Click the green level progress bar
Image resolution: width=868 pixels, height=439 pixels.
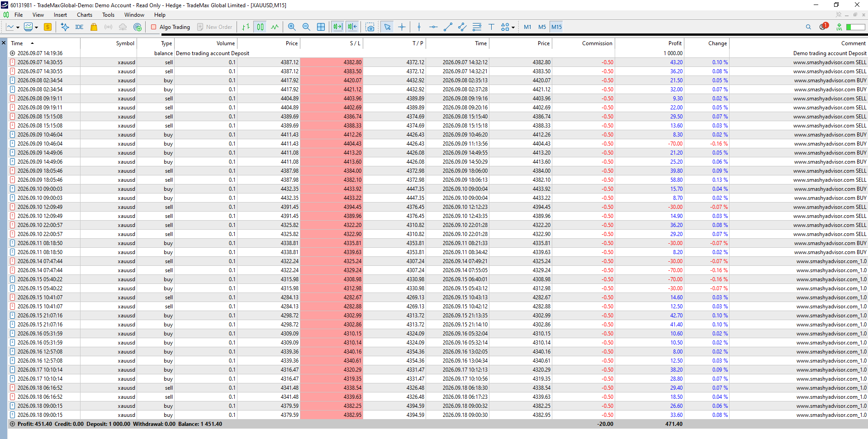pyautogui.click(x=855, y=27)
